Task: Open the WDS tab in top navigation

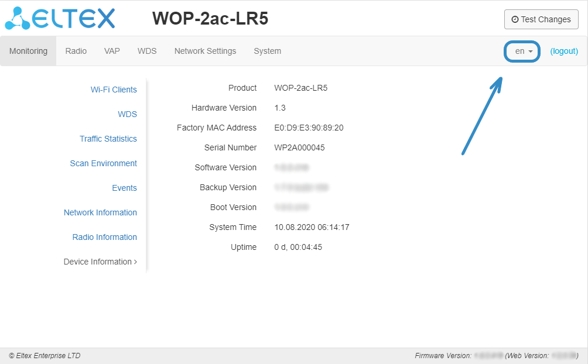Action: tap(147, 51)
